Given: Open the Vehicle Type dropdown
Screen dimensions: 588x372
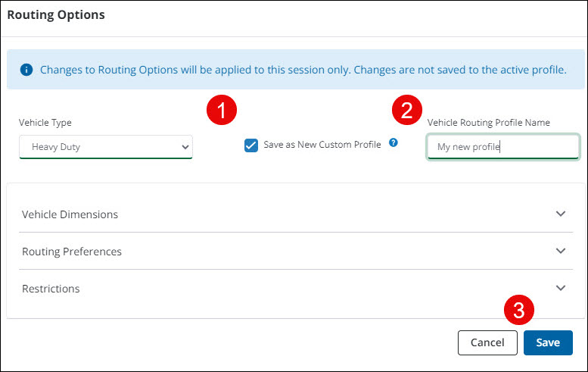Looking at the screenshot, I should [x=106, y=147].
